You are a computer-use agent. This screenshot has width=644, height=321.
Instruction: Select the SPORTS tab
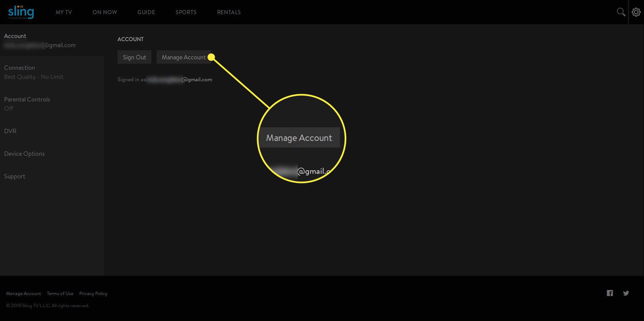pos(186,12)
